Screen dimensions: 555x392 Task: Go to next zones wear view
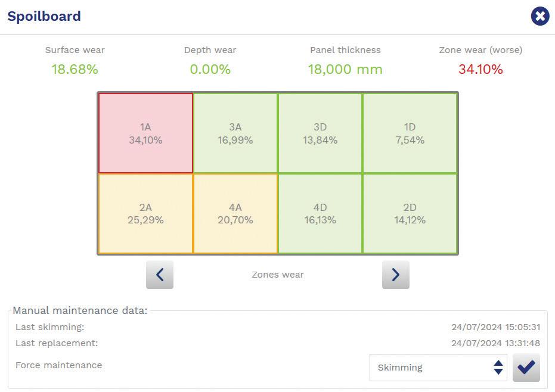tap(395, 275)
